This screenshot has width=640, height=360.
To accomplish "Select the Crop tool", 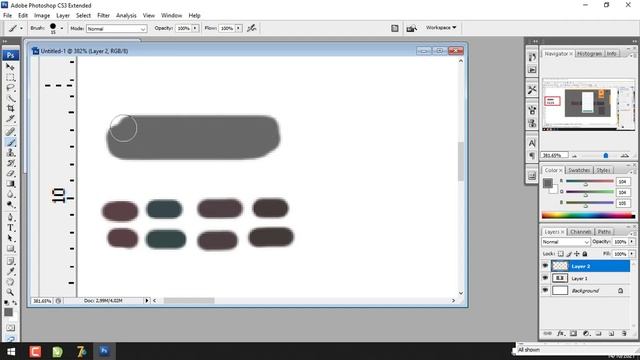I will (10, 109).
